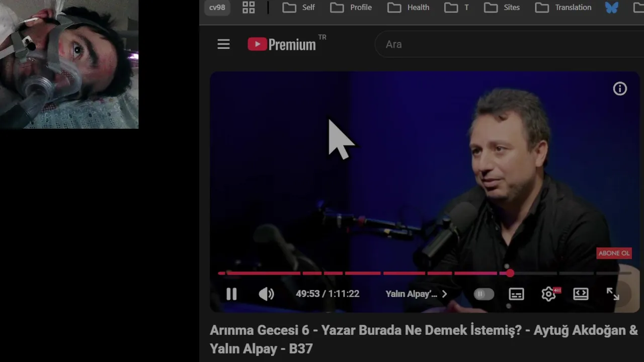Click inside the Ara search field

click(508, 44)
